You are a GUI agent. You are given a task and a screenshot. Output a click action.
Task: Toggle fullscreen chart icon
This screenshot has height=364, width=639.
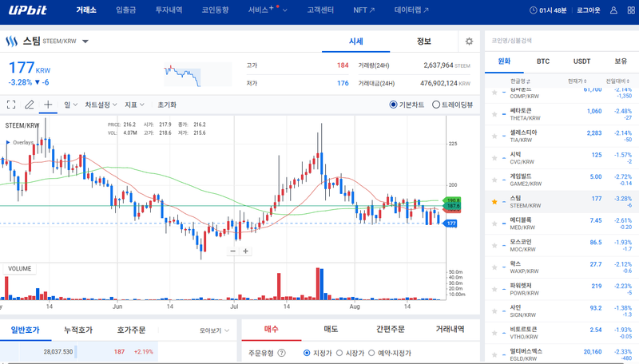[x=11, y=105]
